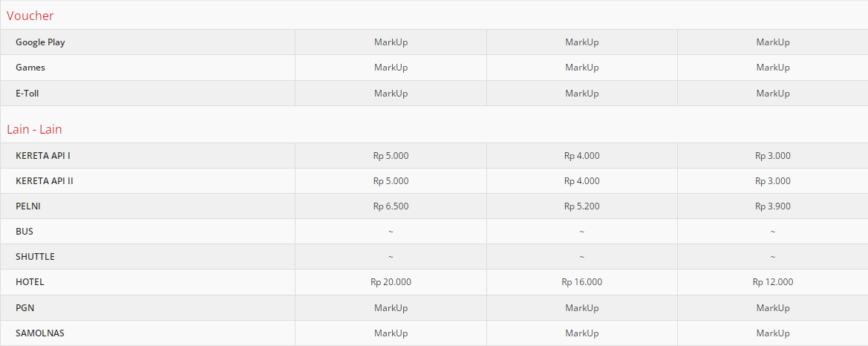Image resolution: width=868 pixels, height=346 pixels.
Task: Click the Games voucher row label
Action: pyautogui.click(x=30, y=68)
